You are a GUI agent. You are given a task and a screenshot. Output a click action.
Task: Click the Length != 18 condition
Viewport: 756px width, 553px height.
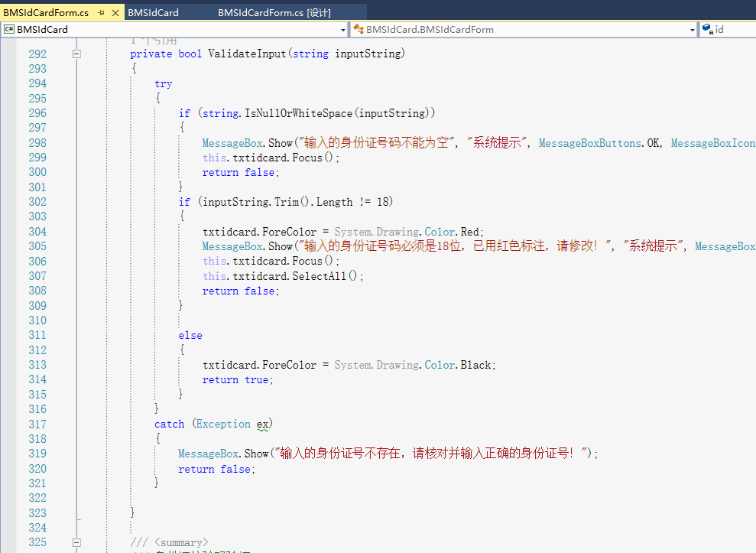pos(355,202)
